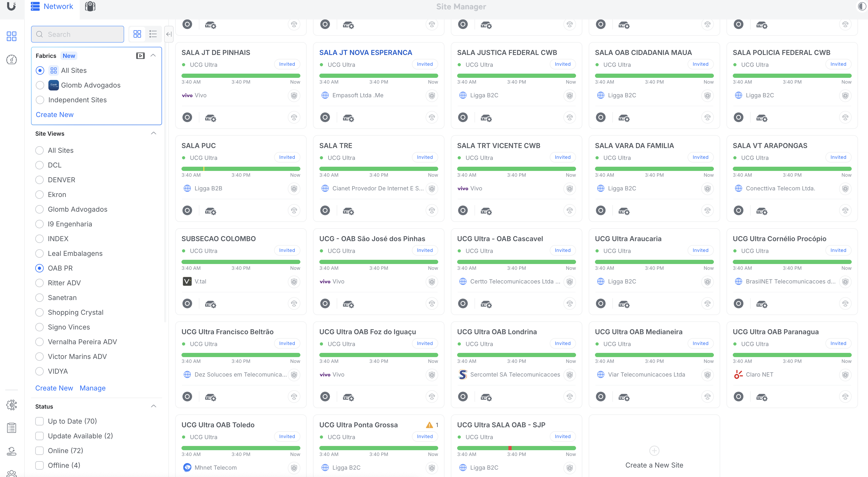868x477 pixels.
Task: Open the Network tab
Action: pyautogui.click(x=52, y=6)
